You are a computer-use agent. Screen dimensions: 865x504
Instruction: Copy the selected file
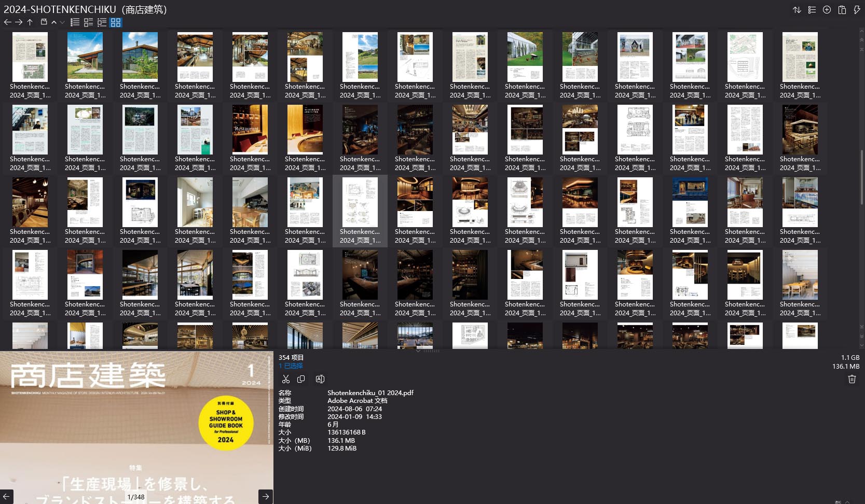point(301,379)
